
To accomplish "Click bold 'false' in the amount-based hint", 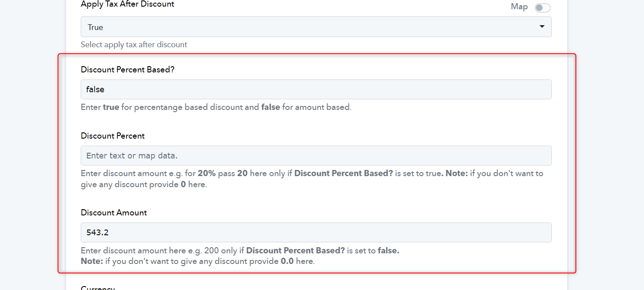I will [x=270, y=107].
